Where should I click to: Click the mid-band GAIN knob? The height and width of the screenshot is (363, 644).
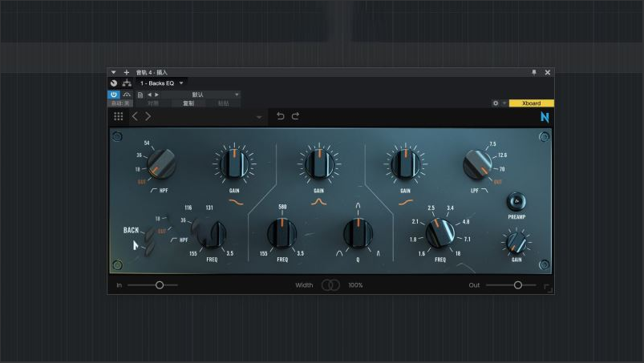(319, 164)
